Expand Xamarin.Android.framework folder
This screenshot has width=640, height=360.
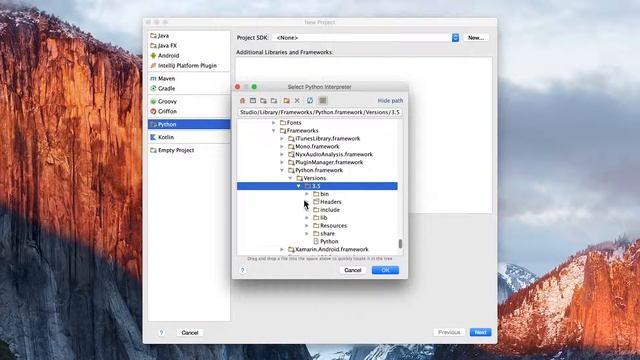tap(282, 249)
